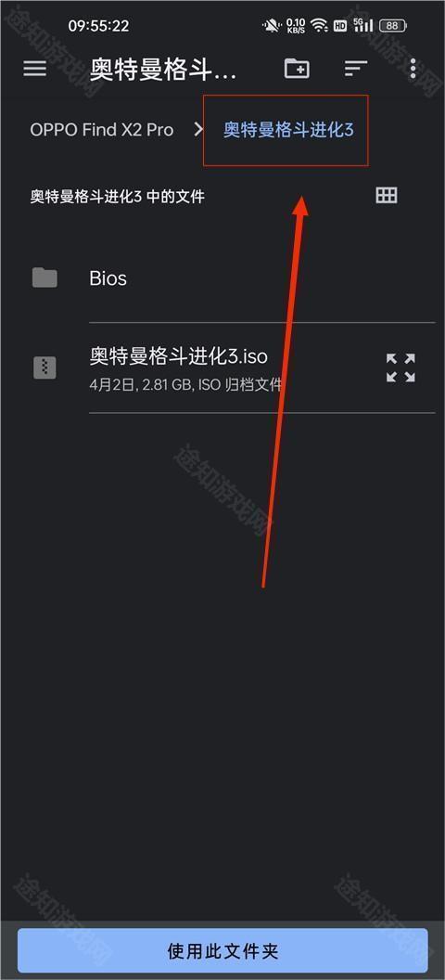This screenshot has width=445, height=980.
Task: Click the 2.81 GB ISO file details line
Action: click(x=185, y=385)
